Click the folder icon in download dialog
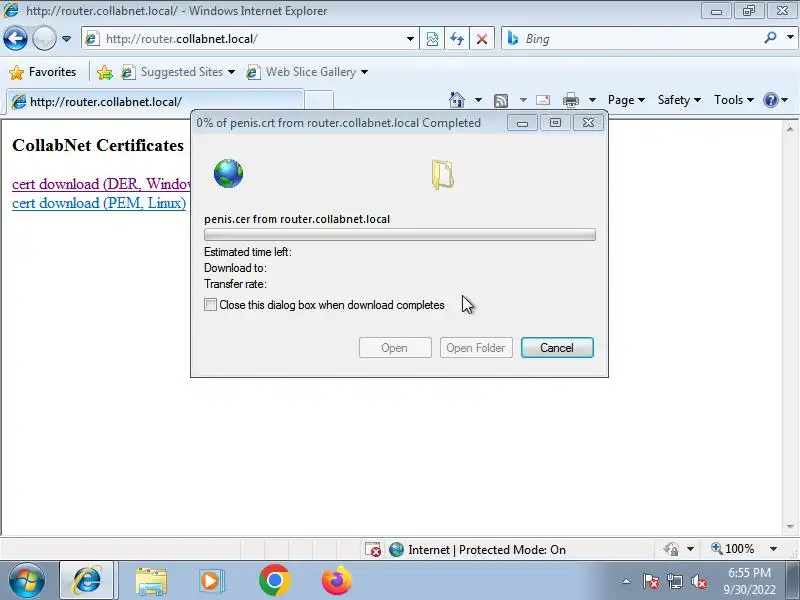 [x=442, y=175]
